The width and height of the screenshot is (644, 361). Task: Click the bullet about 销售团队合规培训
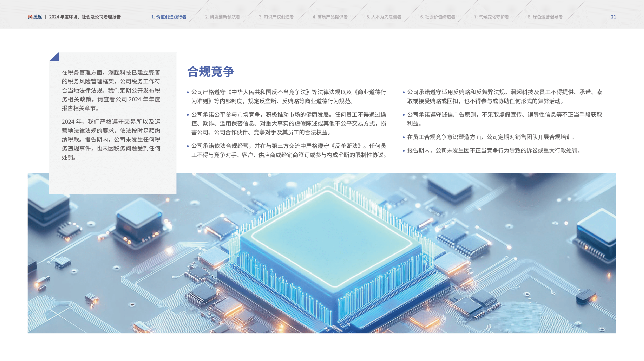point(491,137)
